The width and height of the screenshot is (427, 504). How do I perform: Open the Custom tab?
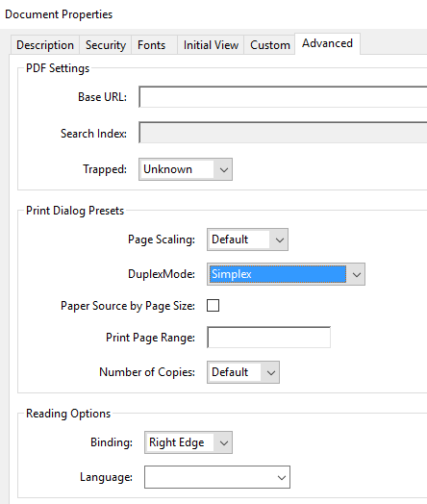270,45
